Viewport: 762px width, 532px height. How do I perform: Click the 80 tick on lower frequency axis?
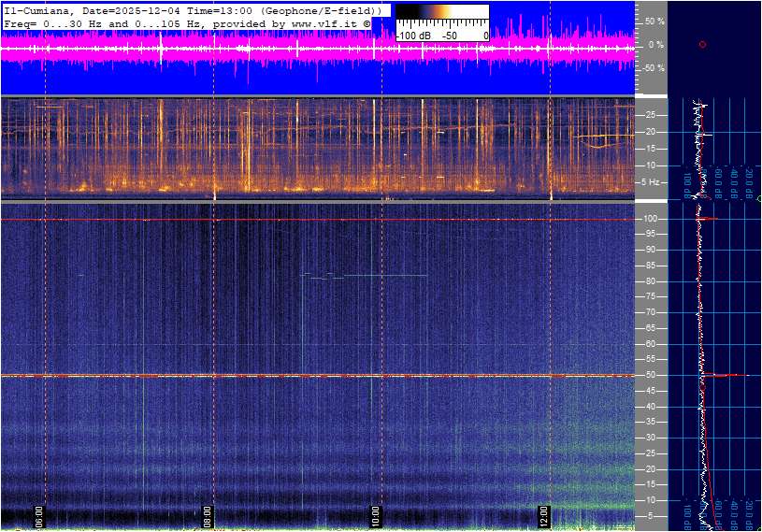pyautogui.click(x=651, y=281)
